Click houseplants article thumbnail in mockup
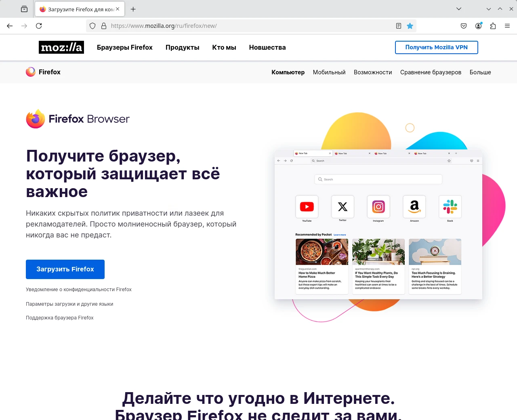 (378, 252)
